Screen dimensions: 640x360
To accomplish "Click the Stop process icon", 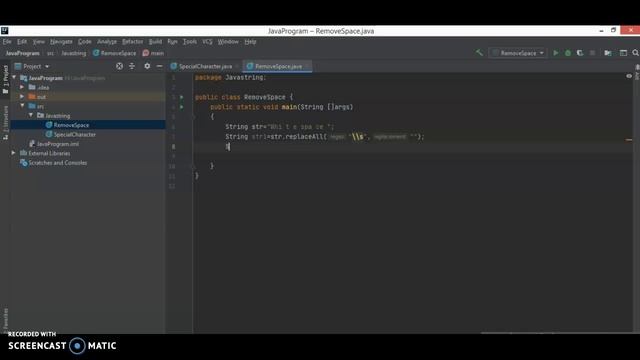I will tap(592, 53).
